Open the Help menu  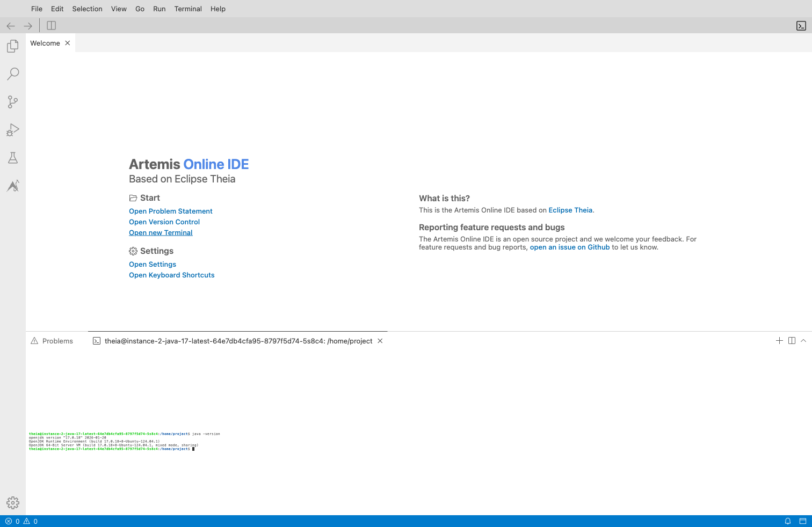[x=218, y=9]
